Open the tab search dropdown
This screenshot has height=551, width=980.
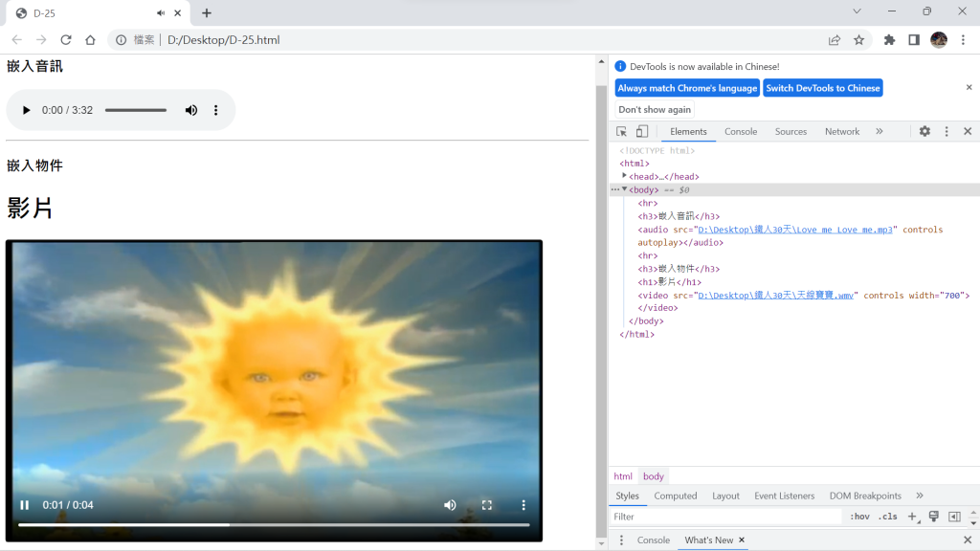pyautogui.click(x=857, y=11)
